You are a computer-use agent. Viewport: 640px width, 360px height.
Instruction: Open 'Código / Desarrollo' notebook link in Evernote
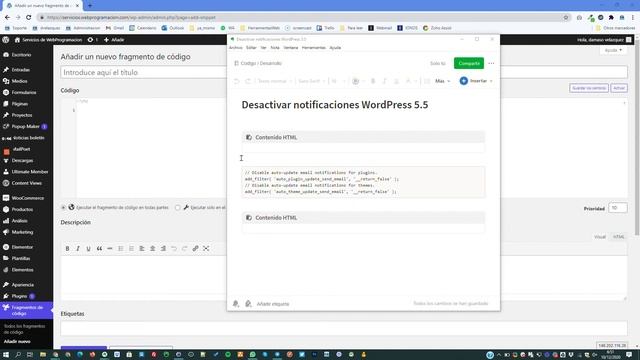[258, 63]
